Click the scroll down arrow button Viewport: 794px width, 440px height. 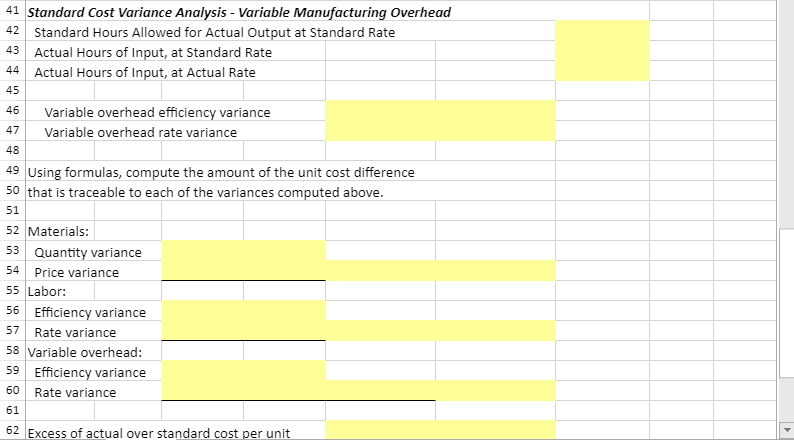click(x=786, y=430)
